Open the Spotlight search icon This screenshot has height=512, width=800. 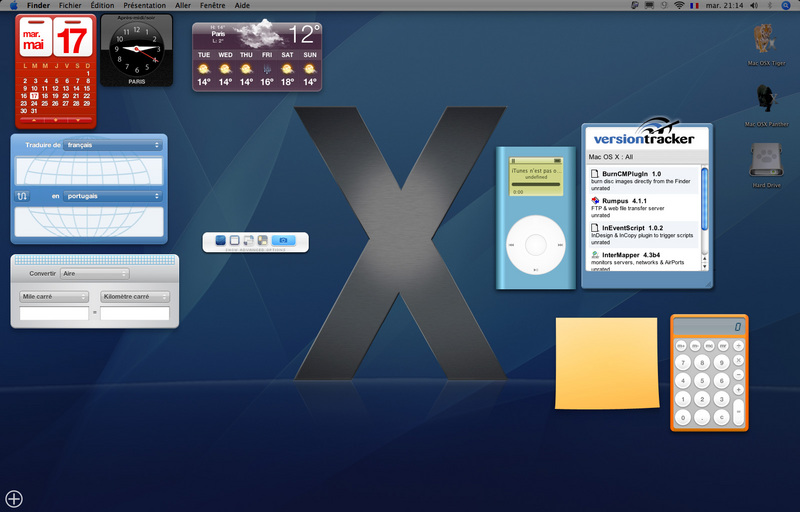coord(786,6)
